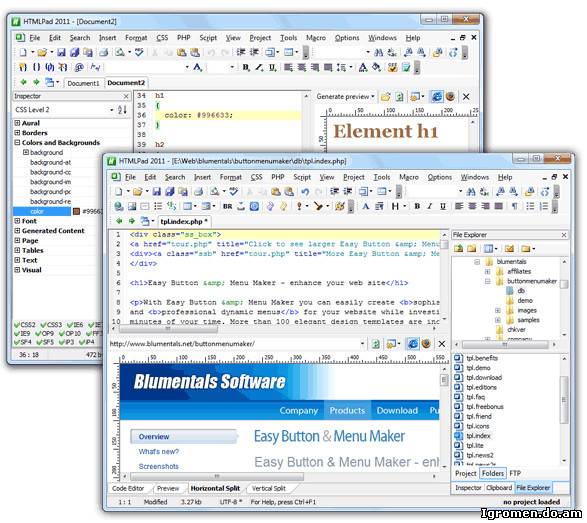Toggle the OP10 browser compatibility check
This screenshot has width=587, height=523.
70,333
